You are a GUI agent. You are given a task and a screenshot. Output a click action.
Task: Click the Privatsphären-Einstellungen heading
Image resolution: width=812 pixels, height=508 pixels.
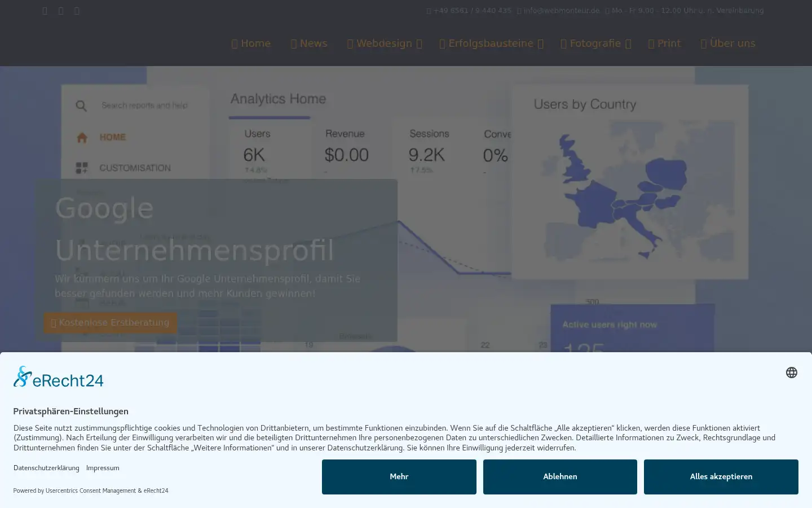71,411
